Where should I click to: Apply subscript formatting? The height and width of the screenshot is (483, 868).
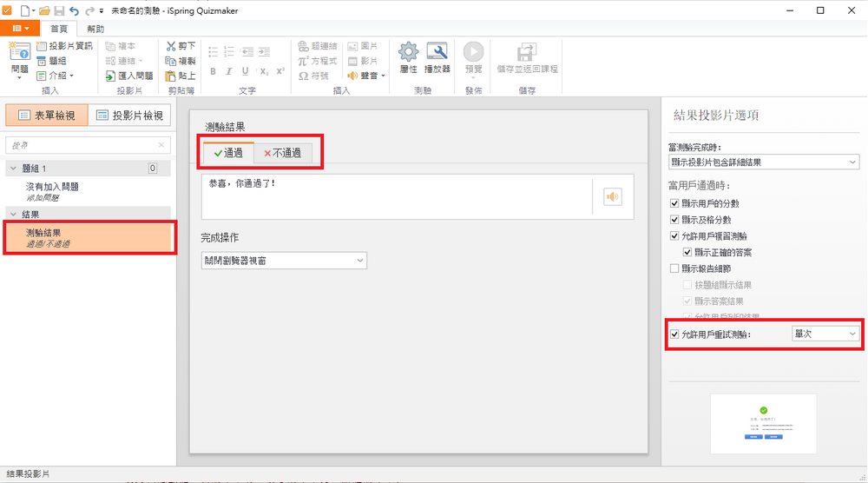pyautogui.click(x=264, y=71)
